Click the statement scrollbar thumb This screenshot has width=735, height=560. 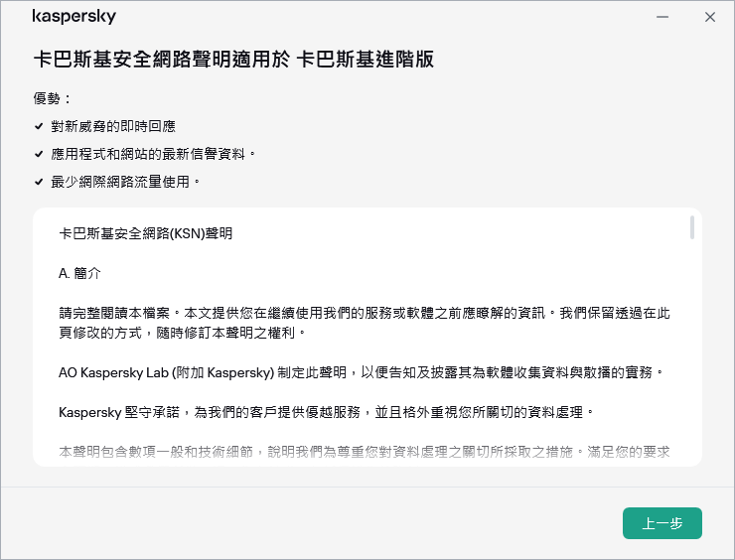point(691,228)
